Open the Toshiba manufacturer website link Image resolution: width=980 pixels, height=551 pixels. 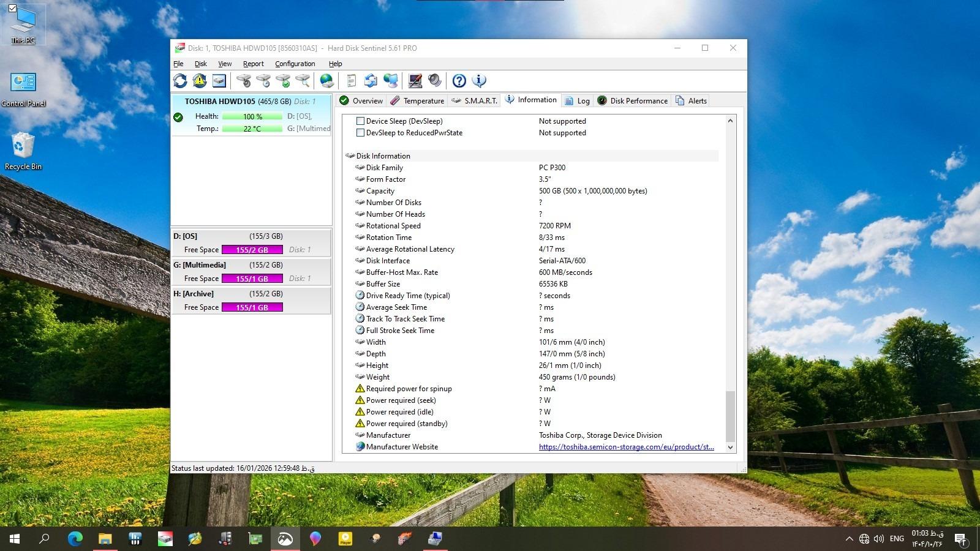pos(626,447)
